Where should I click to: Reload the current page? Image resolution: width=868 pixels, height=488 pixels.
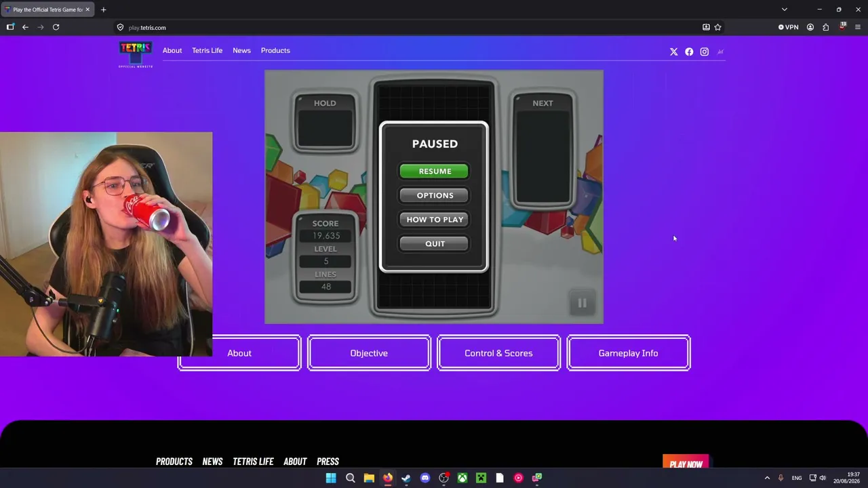(x=56, y=27)
